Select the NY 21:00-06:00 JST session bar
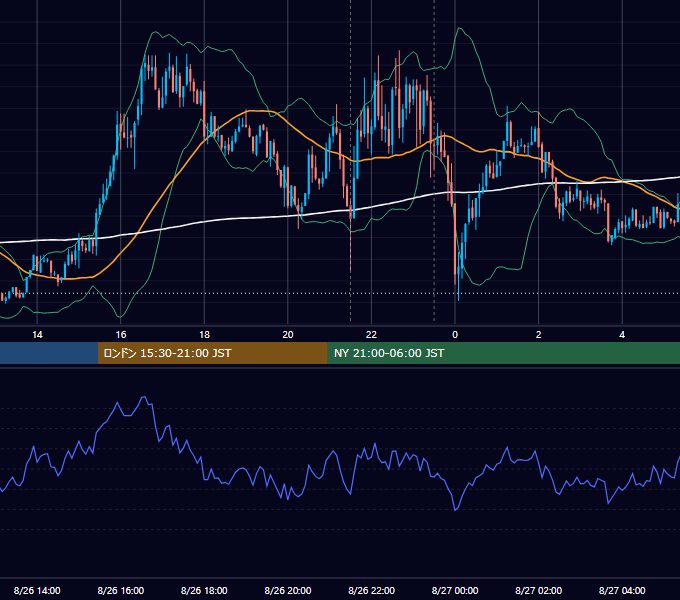This screenshot has height=600, width=680. pos(503,353)
